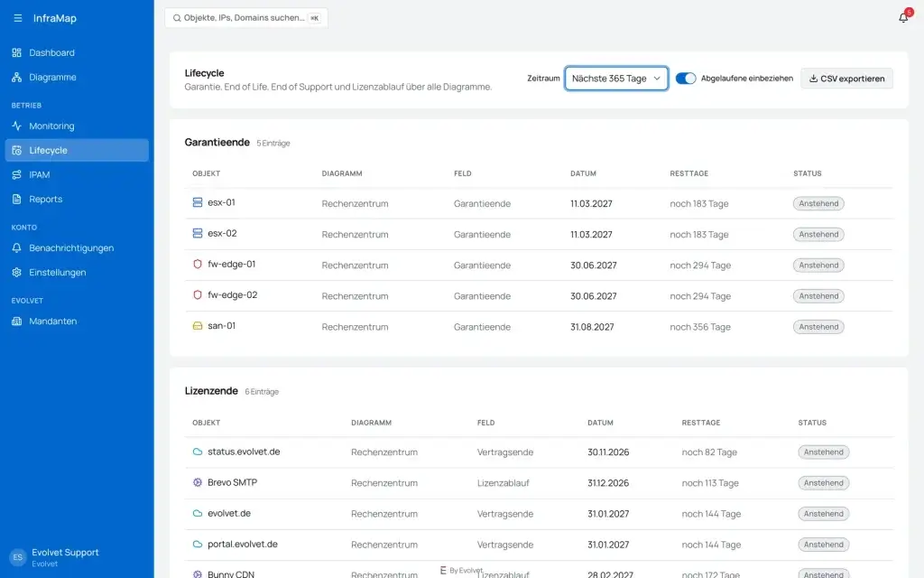This screenshot has width=924, height=578.
Task: Click DATUM column header in Garantieende table
Action: tap(583, 173)
